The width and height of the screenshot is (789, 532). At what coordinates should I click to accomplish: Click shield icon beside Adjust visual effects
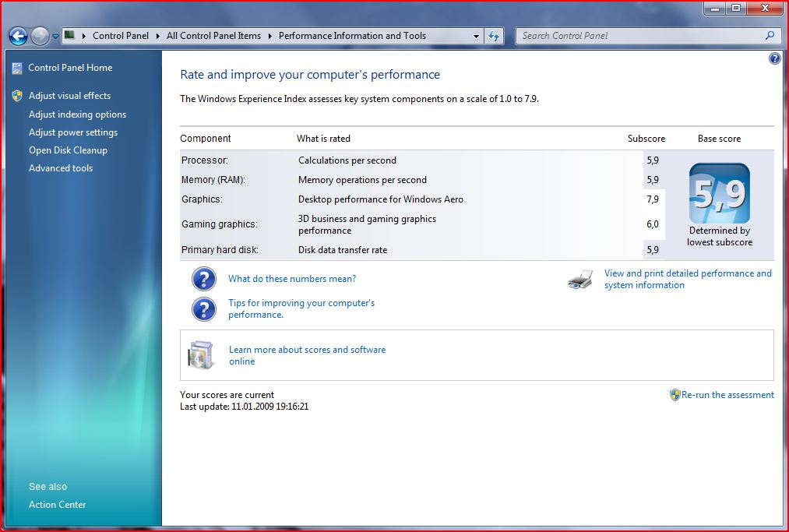pos(17,96)
